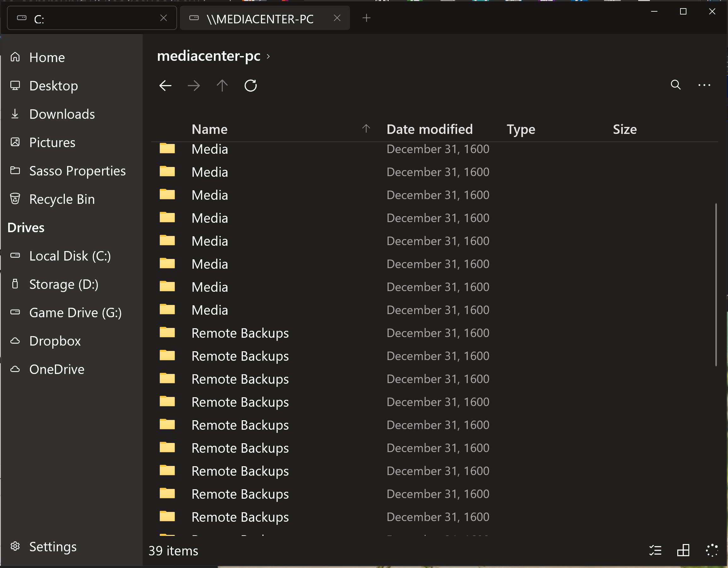Click the forward navigation arrow
Image resolution: width=728 pixels, height=568 pixels.
click(194, 86)
